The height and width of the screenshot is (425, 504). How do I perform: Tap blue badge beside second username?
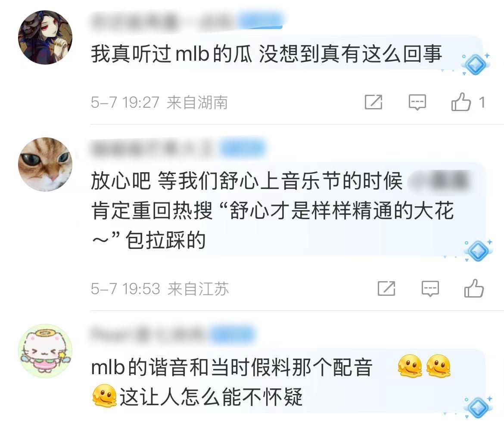coord(244,148)
